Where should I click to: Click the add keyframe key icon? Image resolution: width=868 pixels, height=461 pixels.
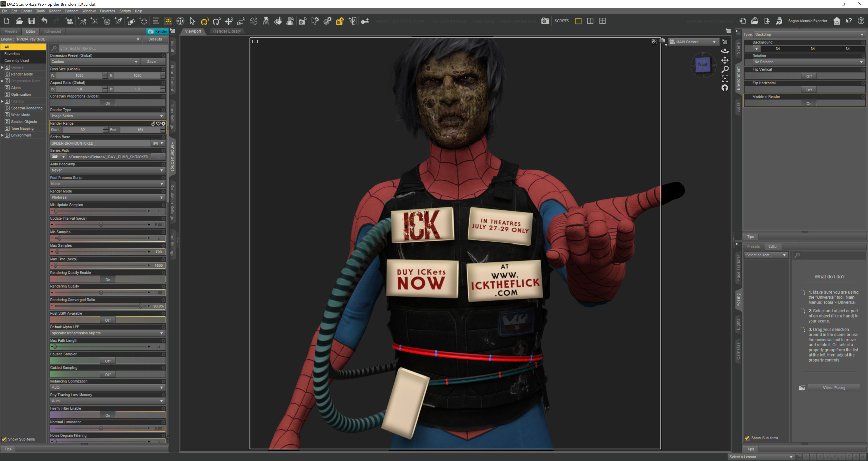365,21
